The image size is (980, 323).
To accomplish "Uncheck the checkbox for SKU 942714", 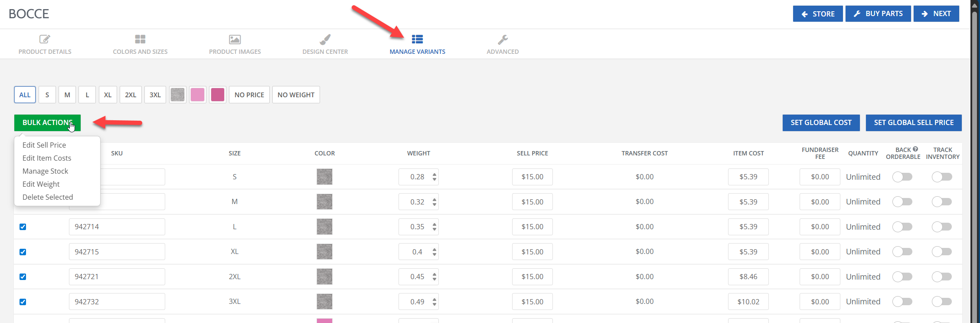I will point(23,227).
